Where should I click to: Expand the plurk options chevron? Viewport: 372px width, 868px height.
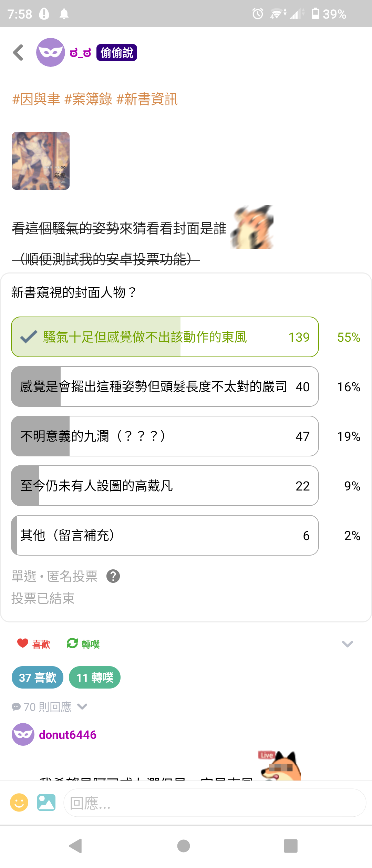tap(347, 644)
